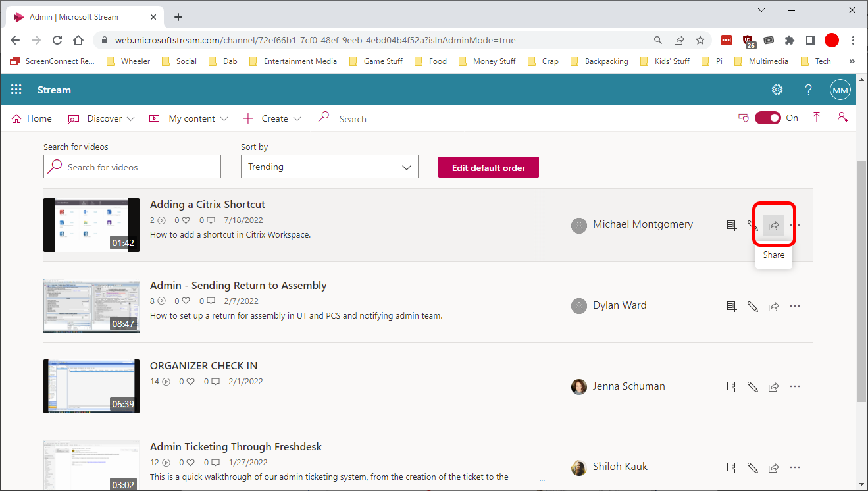Play the Adding a Citrix Shortcut thumbnail
This screenshot has height=491, width=868.
pyautogui.click(x=91, y=225)
